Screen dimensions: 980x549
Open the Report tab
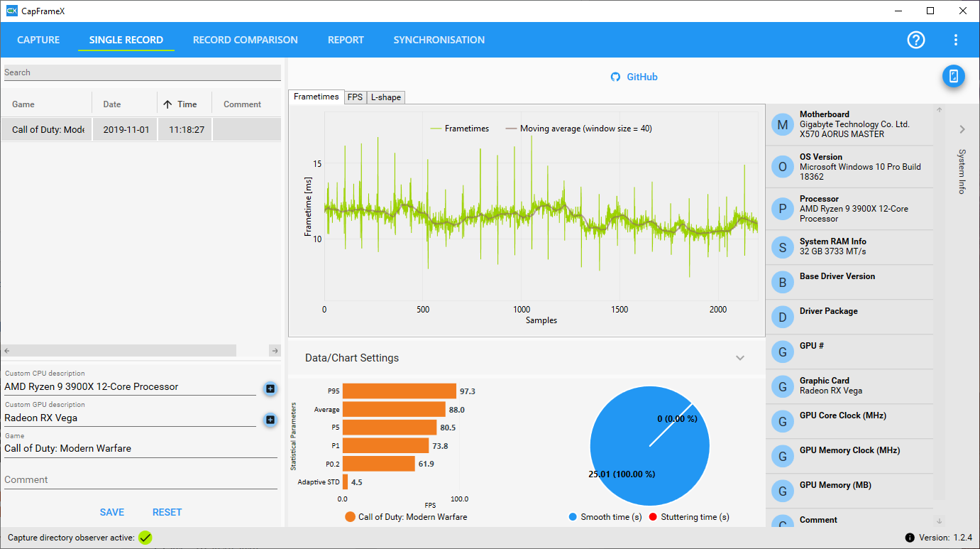coord(346,40)
